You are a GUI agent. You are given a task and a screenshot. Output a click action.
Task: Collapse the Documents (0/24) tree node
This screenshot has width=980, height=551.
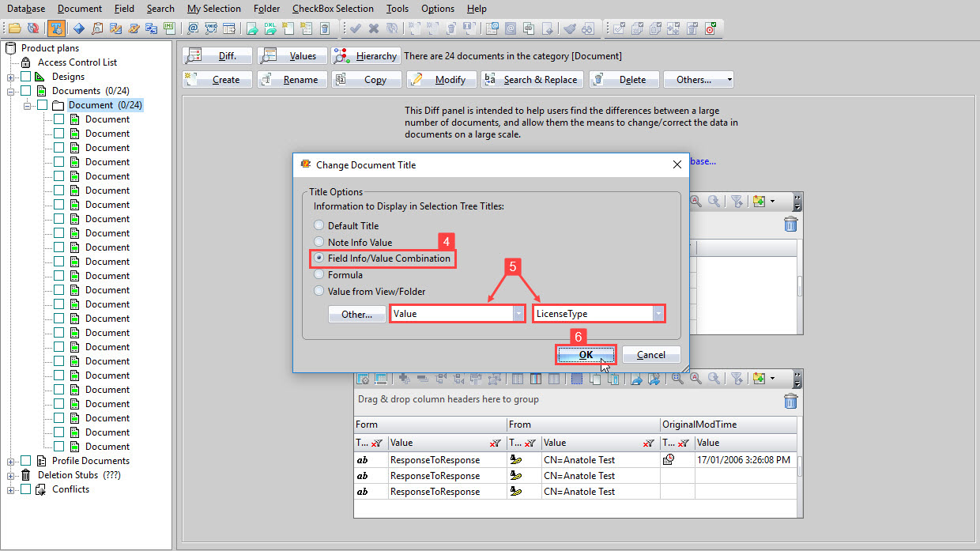coord(11,91)
